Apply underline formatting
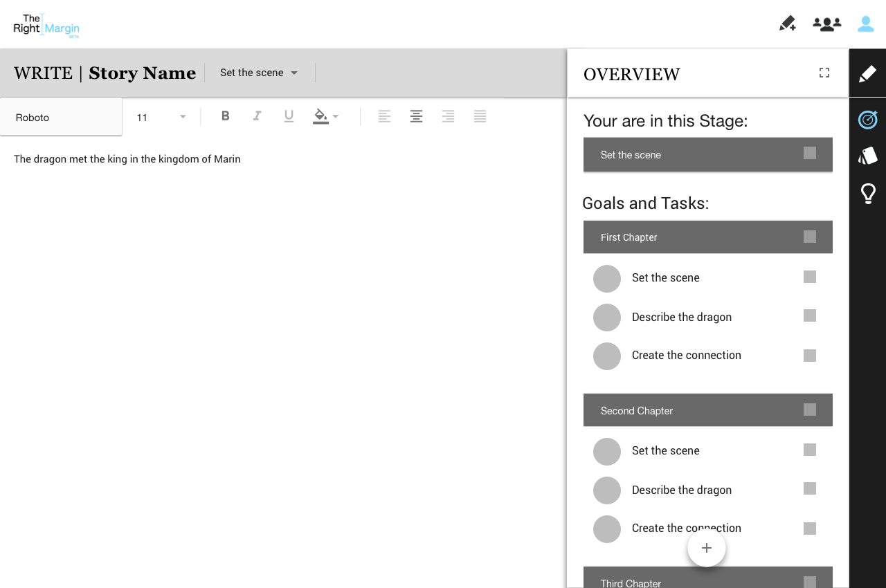The height and width of the screenshot is (588, 886). [289, 116]
